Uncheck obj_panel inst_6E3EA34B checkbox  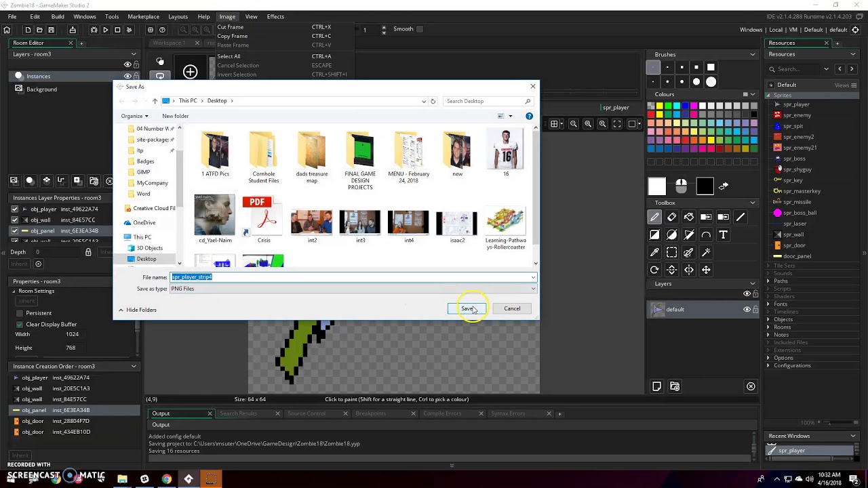click(x=14, y=230)
